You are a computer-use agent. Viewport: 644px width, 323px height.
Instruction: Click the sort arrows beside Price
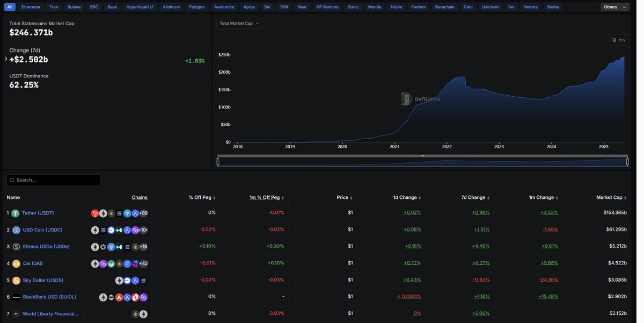click(352, 198)
